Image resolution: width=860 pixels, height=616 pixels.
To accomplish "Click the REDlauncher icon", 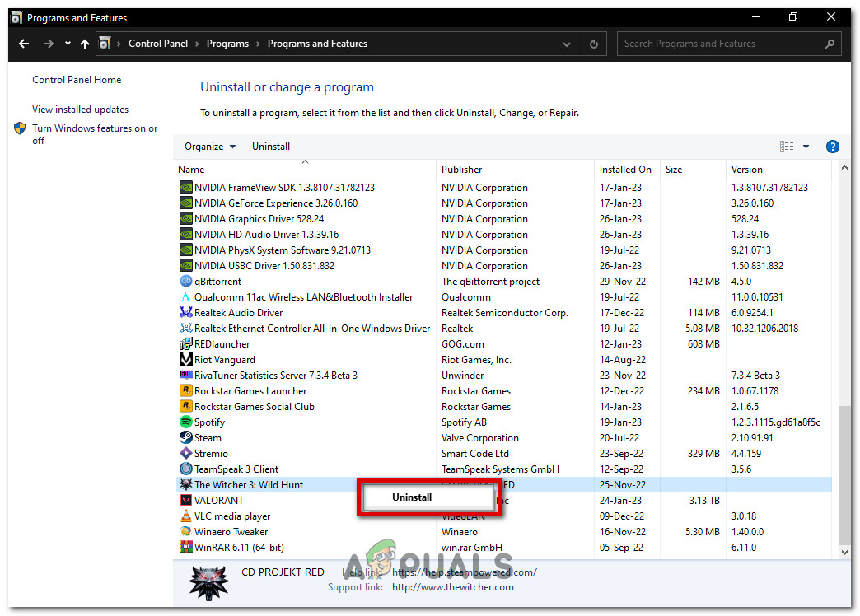I will click(186, 344).
